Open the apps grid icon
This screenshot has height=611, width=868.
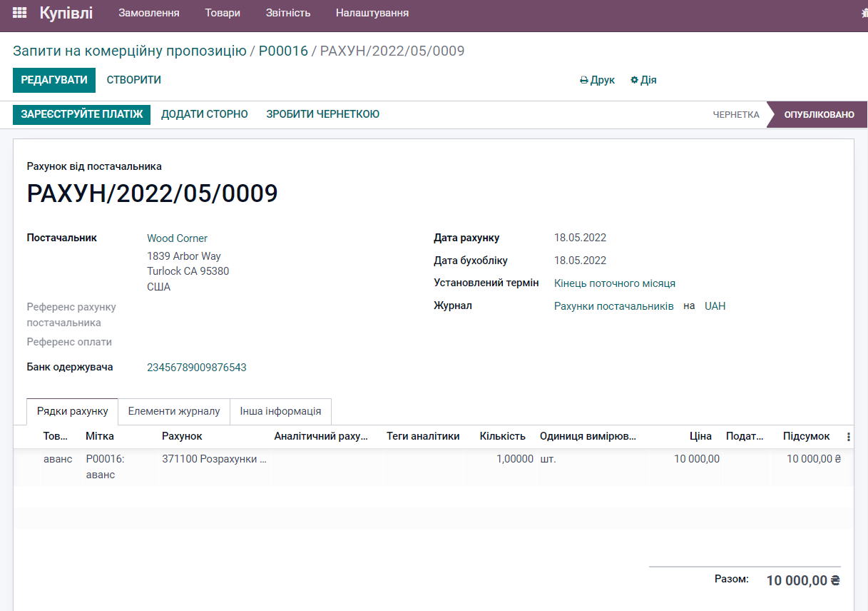(x=19, y=12)
